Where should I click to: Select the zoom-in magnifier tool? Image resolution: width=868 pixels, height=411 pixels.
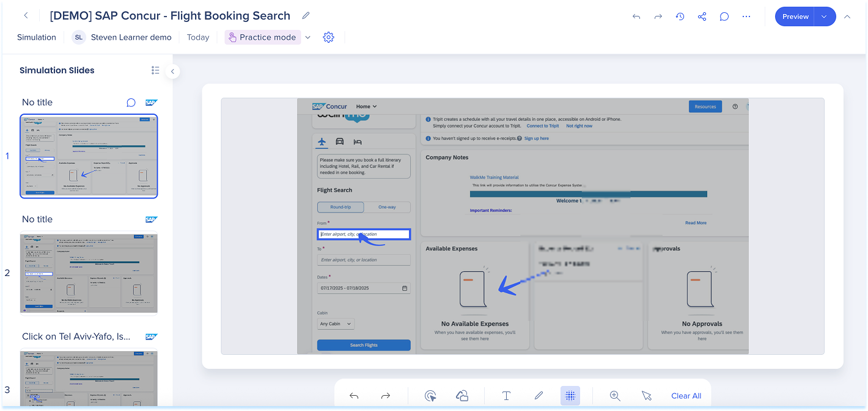(x=615, y=396)
